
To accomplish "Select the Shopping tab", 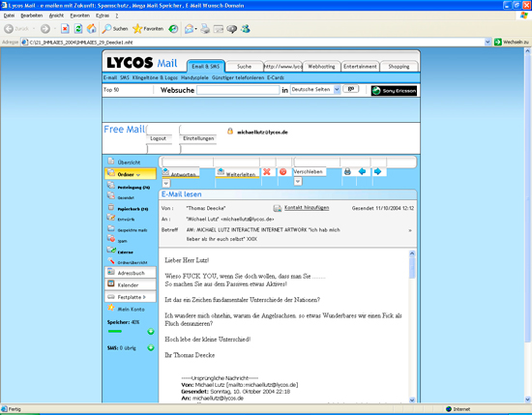I will (x=399, y=67).
